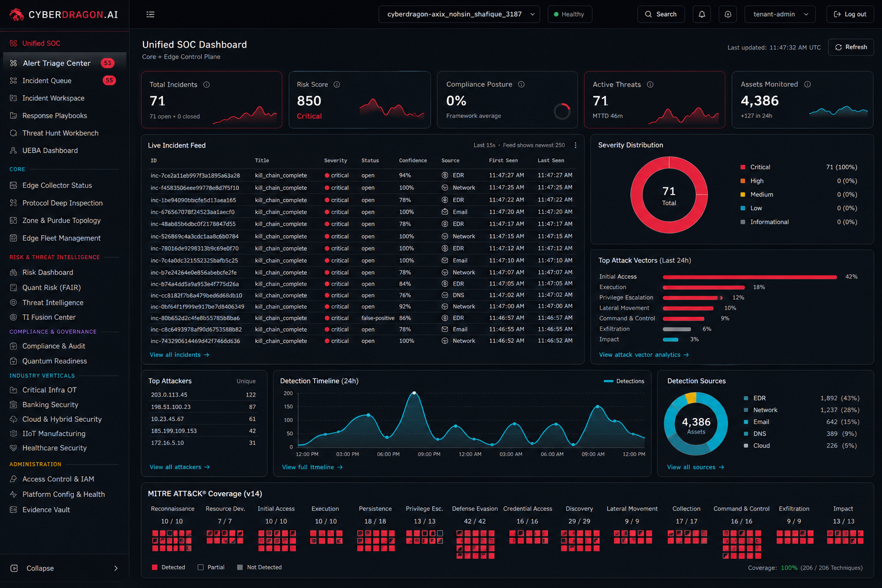The height and width of the screenshot is (588, 882).
Task: Click the info icon beside Active Threats
Action: tap(650, 84)
